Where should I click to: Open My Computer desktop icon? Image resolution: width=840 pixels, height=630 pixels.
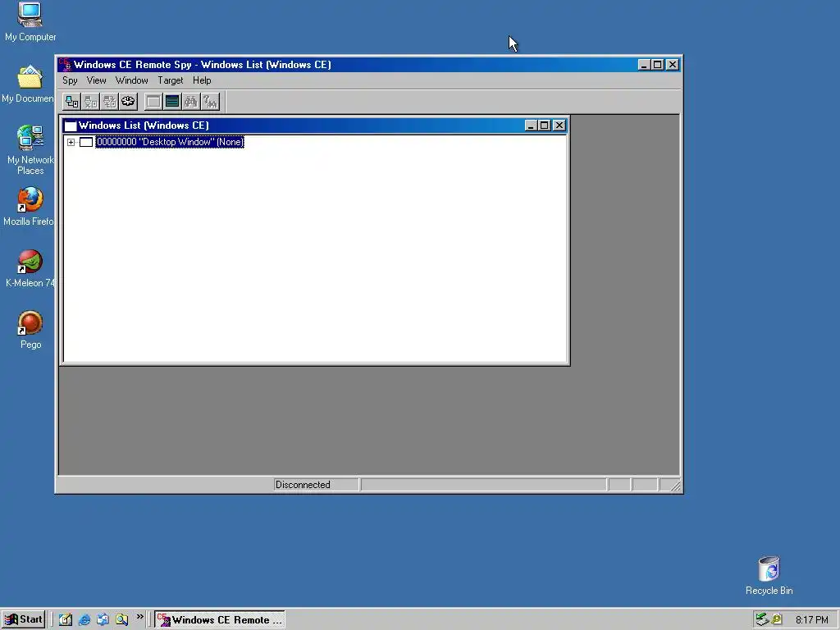click(30, 22)
